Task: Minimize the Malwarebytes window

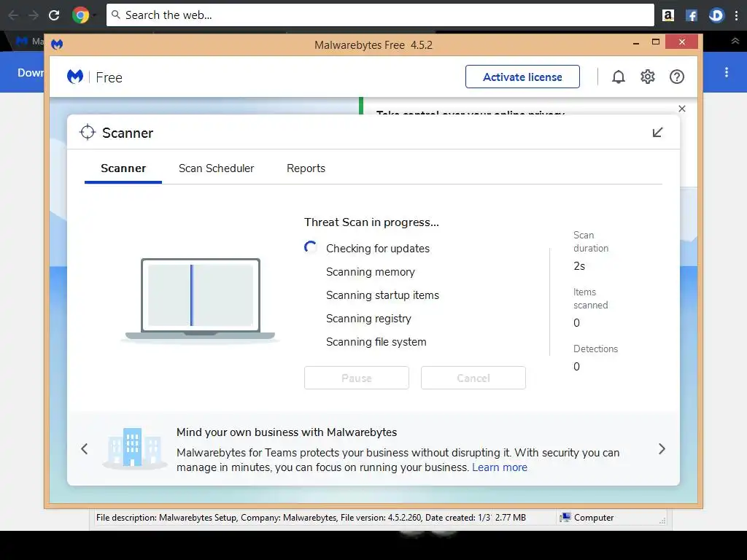Action: coord(635,42)
